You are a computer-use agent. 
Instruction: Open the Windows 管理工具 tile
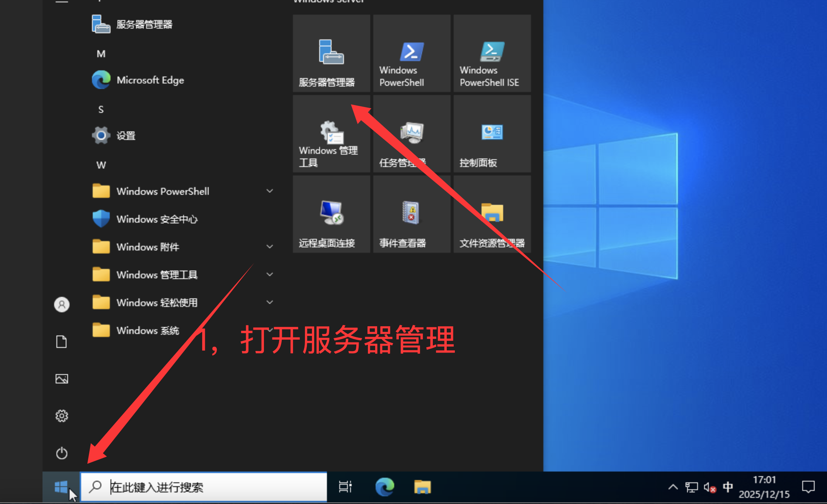[x=331, y=134]
